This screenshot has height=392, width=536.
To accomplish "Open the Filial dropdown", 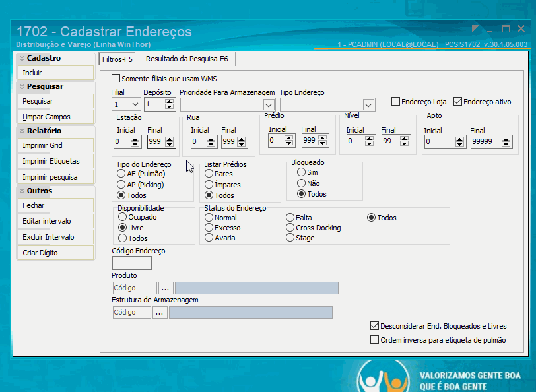I will pyautogui.click(x=135, y=104).
